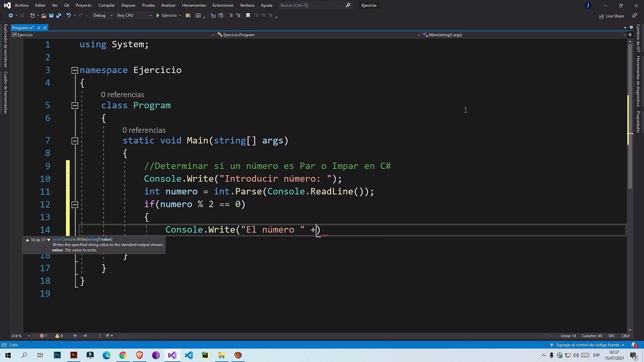Open the Any CPU platform dropdown
Screen dimensions: 644x362
pos(134,16)
